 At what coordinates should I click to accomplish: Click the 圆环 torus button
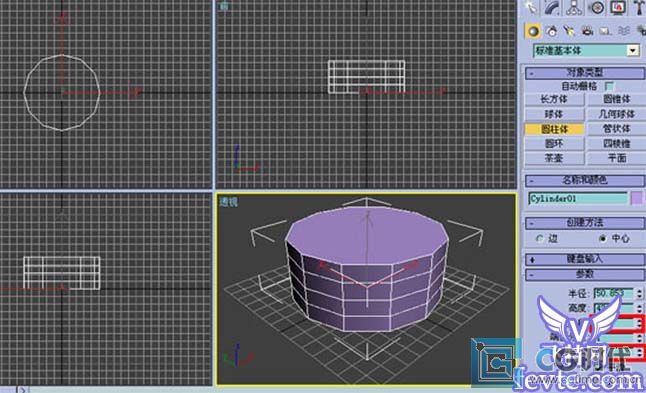tap(554, 143)
